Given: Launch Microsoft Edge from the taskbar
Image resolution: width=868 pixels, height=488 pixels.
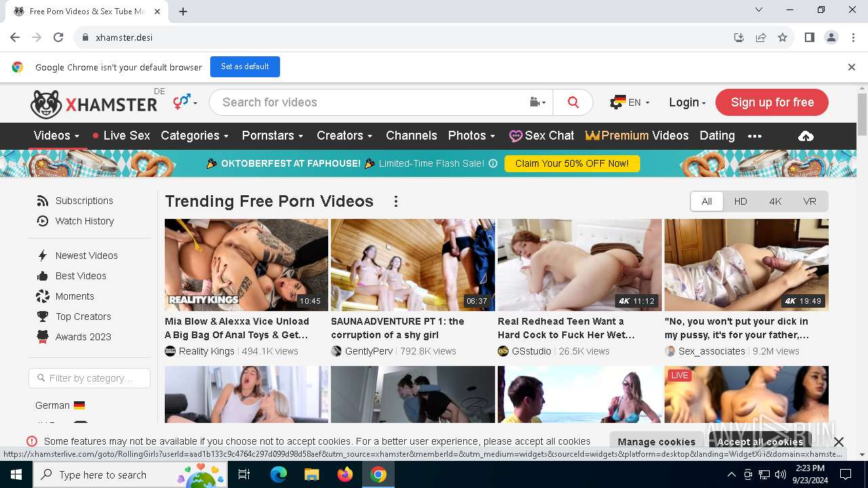Looking at the screenshot, I should (279, 474).
